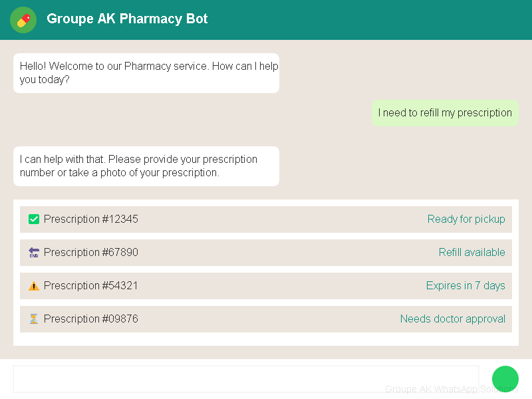Click the warning triangle on Prescription #54321

[34, 285]
